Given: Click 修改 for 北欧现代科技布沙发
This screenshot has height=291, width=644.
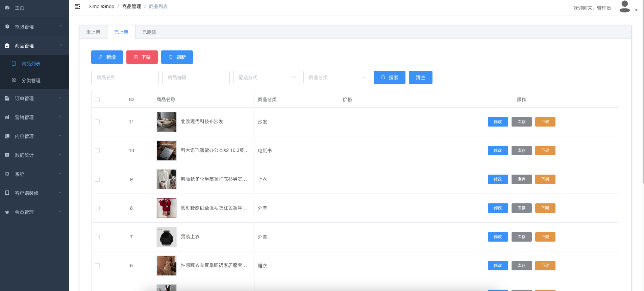Looking at the screenshot, I should [498, 122].
